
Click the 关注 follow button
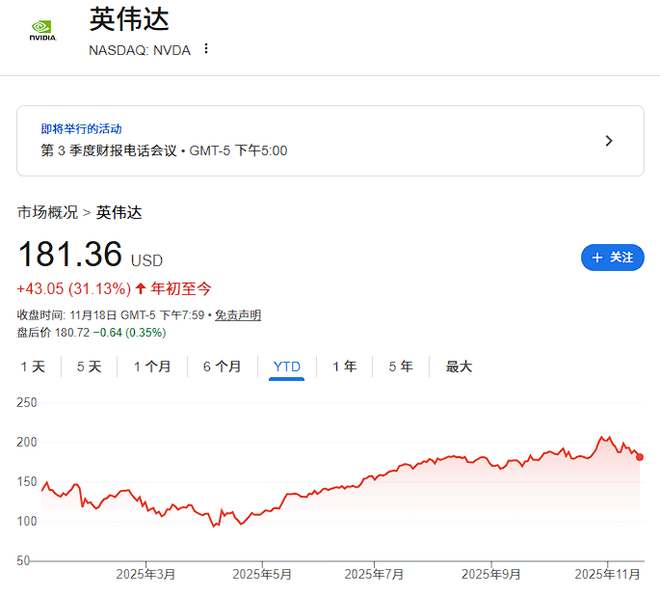(612, 257)
